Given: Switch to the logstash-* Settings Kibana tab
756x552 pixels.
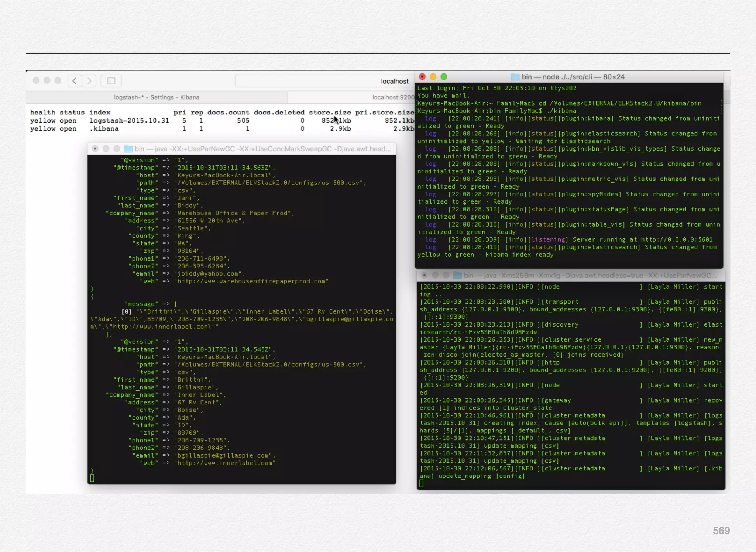Looking at the screenshot, I should (157, 97).
